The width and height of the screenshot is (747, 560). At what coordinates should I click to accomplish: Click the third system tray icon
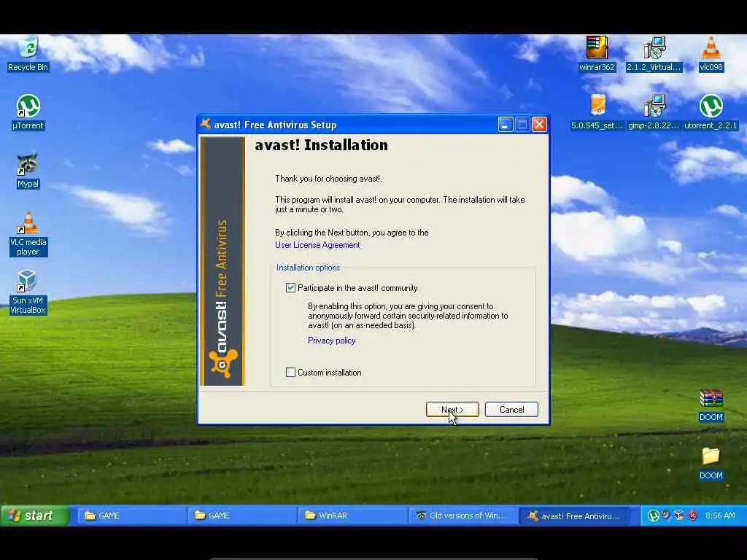coord(679,516)
